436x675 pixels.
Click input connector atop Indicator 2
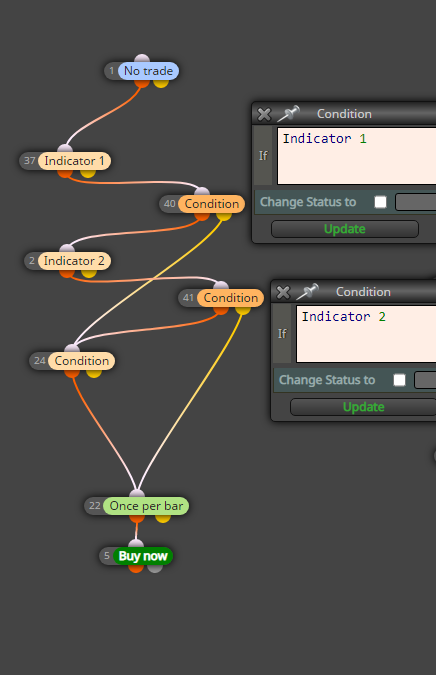point(67,249)
